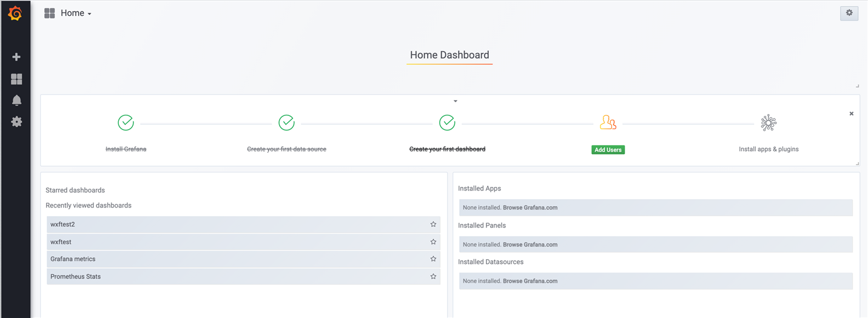868x318 pixels.
Task: Click the Install apps & plugins icon
Action: [x=769, y=123]
